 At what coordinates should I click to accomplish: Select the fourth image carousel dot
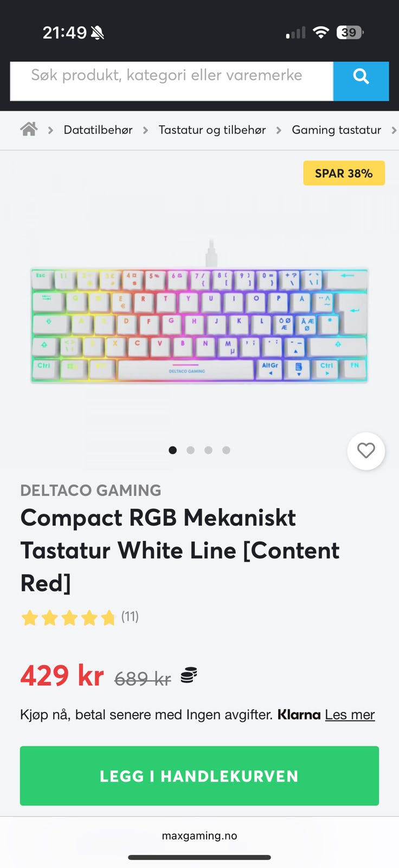pos(226,450)
